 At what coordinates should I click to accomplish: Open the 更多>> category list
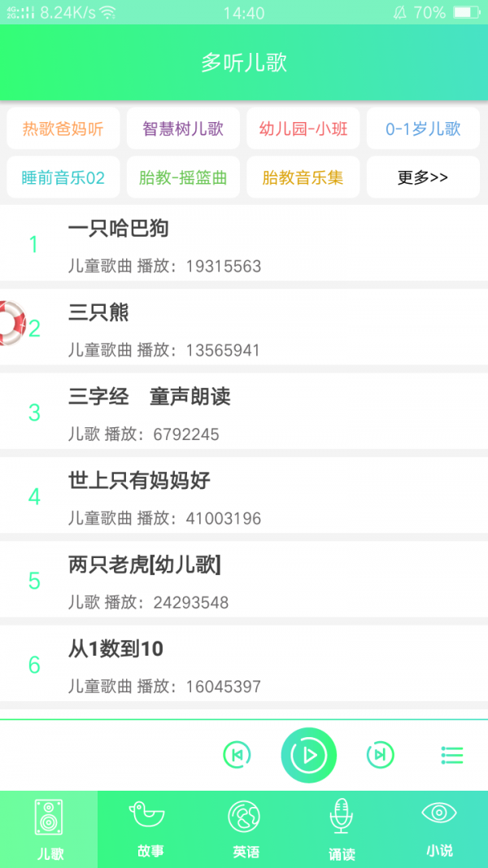tap(423, 177)
